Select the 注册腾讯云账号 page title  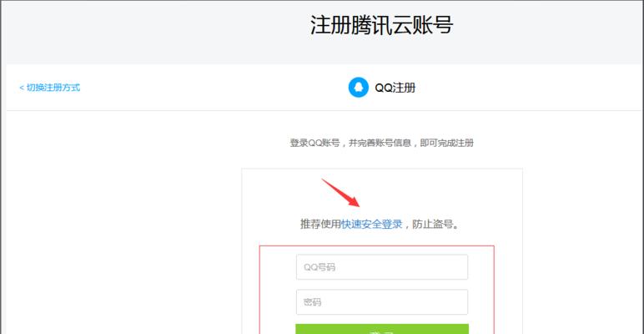coord(381,25)
